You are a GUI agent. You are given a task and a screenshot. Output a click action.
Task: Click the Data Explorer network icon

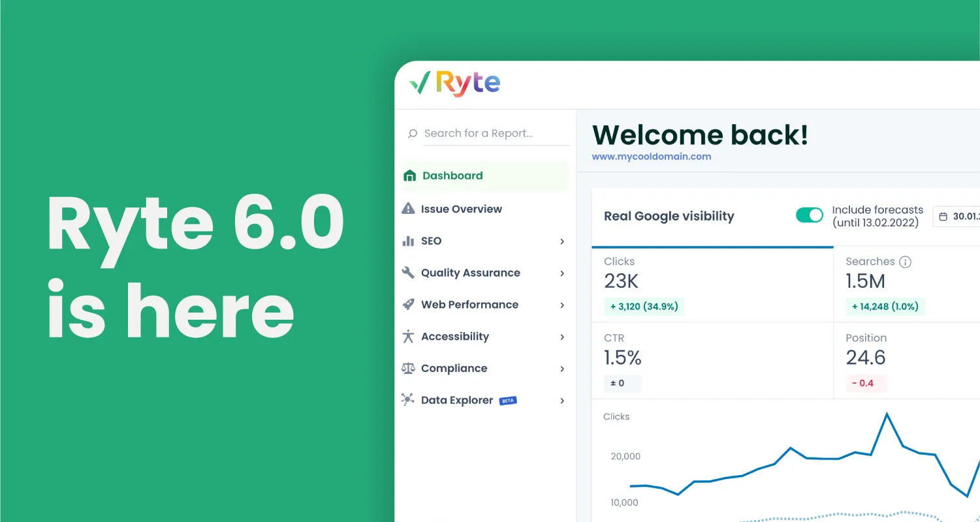[408, 400]
